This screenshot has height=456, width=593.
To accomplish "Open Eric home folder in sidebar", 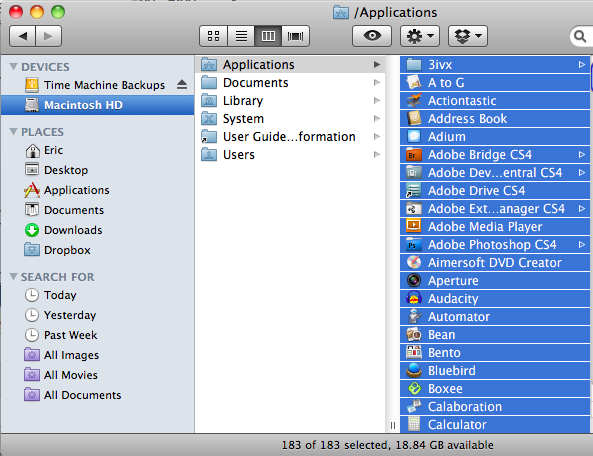I will pyautogui.click(x=98, y=150).
